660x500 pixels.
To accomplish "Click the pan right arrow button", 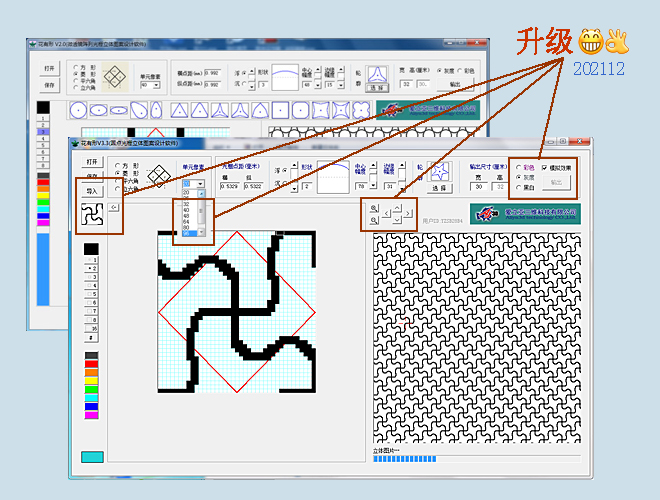I will pos(408,213).
